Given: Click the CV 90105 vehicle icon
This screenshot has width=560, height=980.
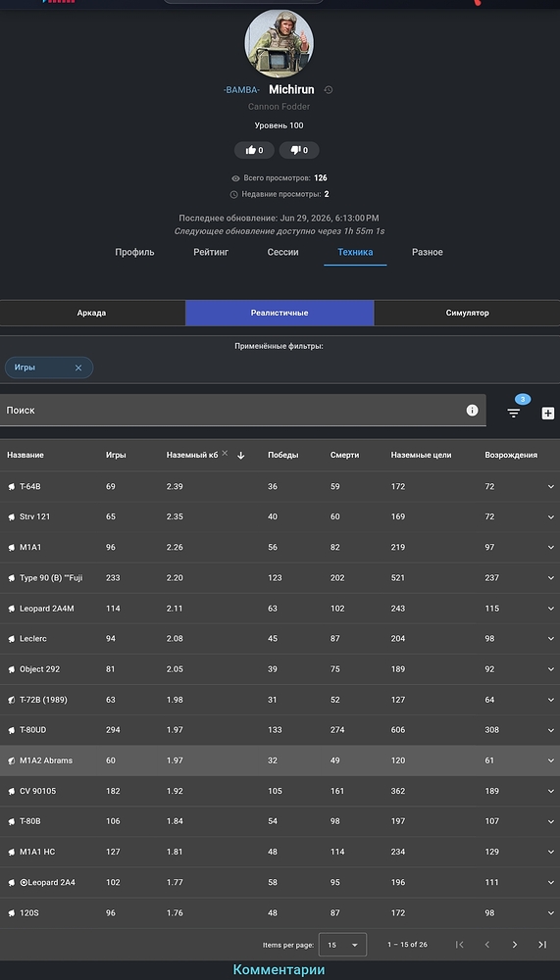Looking at the screenshot, I should tap(11, 792).
